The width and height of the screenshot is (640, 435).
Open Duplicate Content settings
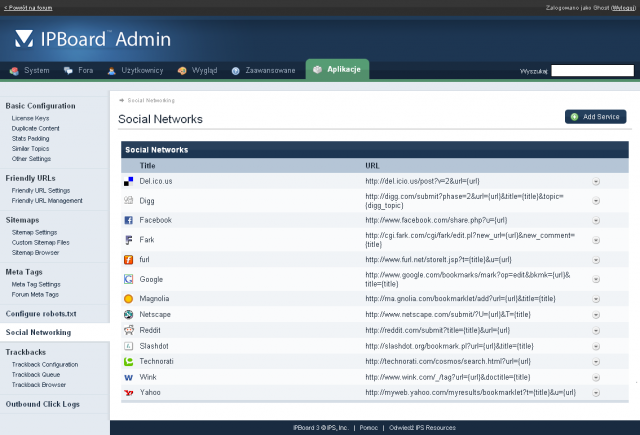tap(36, 129)
